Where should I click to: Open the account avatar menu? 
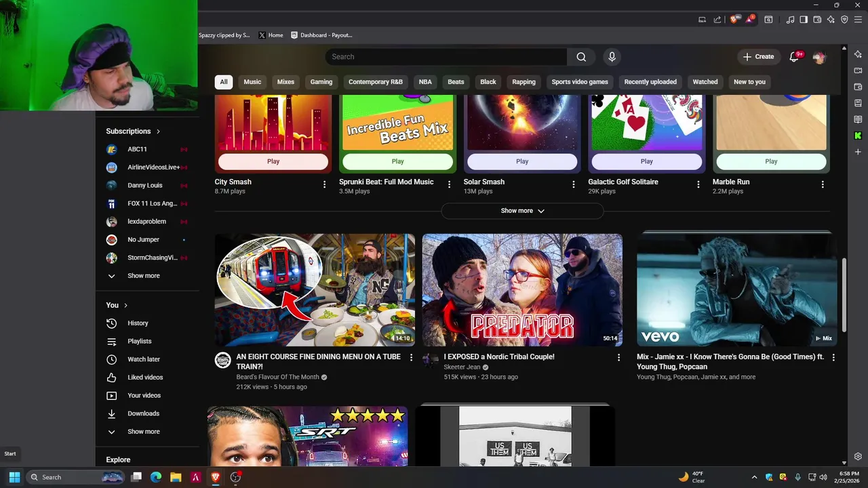(819, 57)
